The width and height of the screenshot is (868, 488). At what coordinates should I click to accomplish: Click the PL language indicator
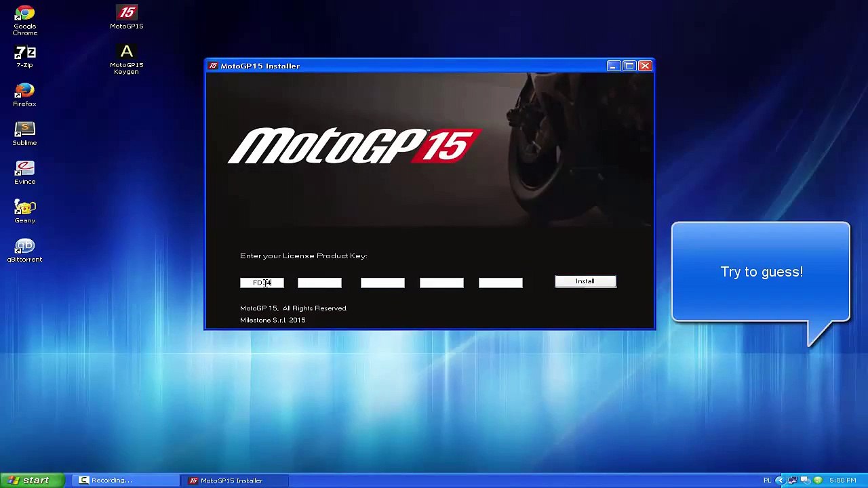click(x=767, y=481)
